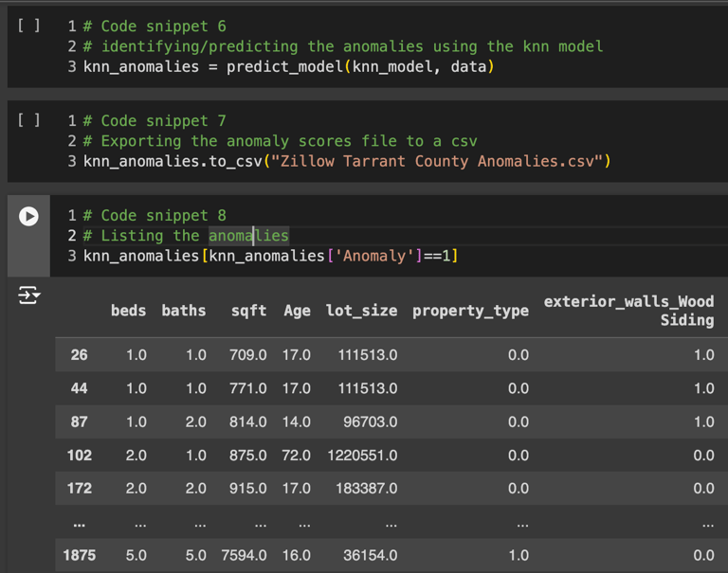Click row index 26 in the output table
Viewport: 728px width, 573px height.
point(79,355)
